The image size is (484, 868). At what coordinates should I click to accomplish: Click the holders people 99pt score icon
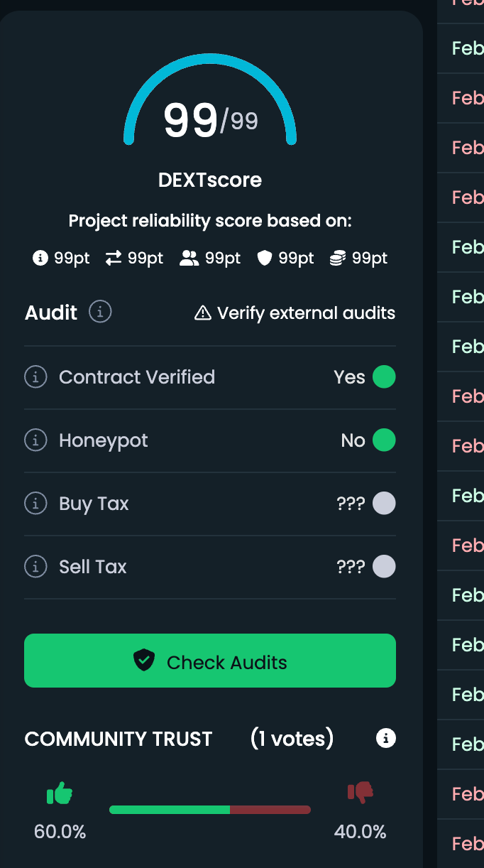189,259
